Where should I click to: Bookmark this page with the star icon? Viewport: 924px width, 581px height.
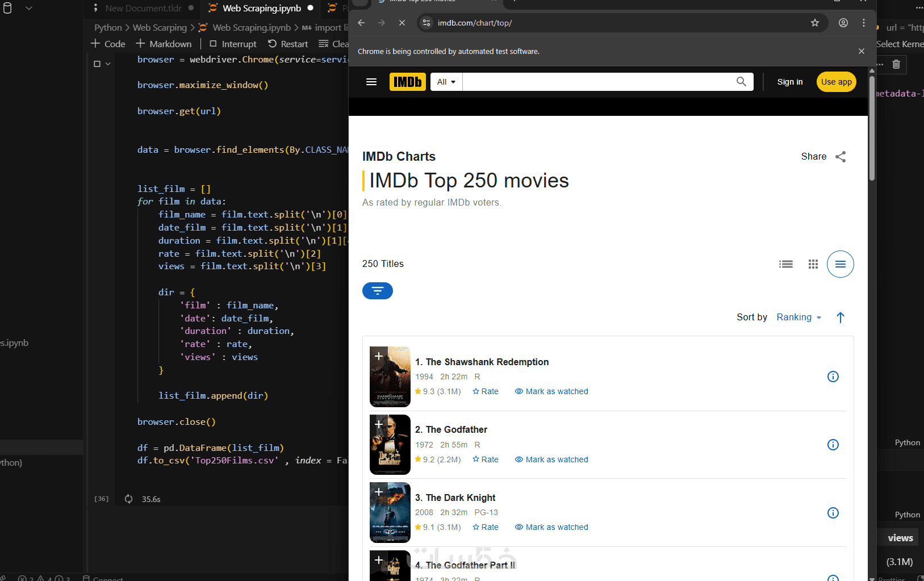[x=815, y=23]
